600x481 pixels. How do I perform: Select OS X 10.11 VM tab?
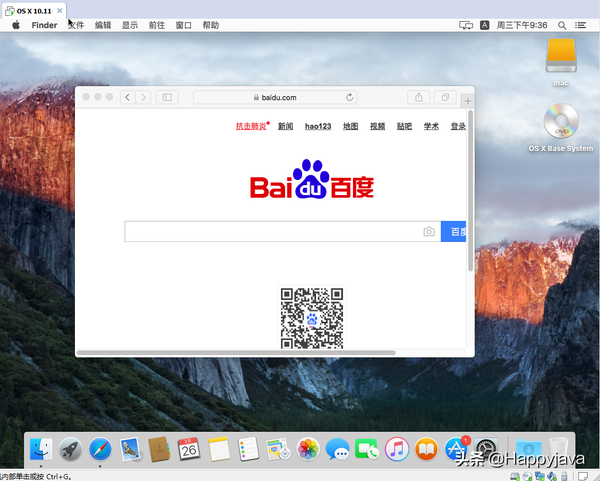tap(34, 11)
